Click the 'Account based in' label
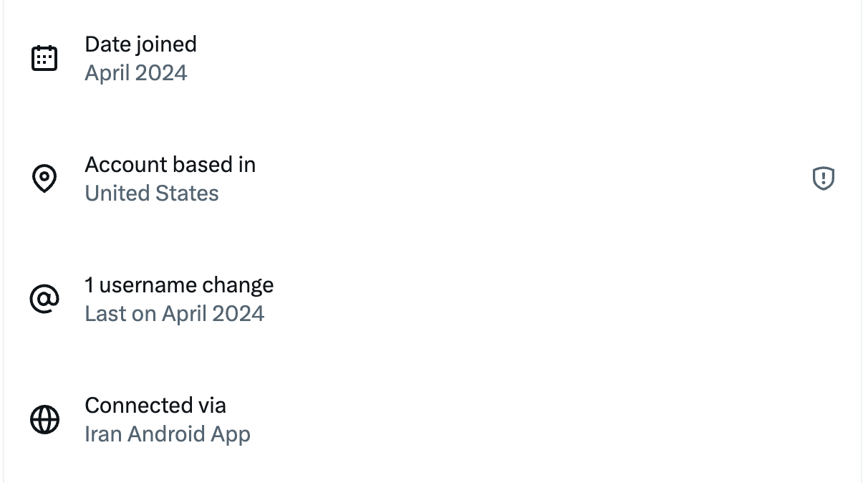The height and width of the screenshot is (483, 868). [x=170, y=165]
